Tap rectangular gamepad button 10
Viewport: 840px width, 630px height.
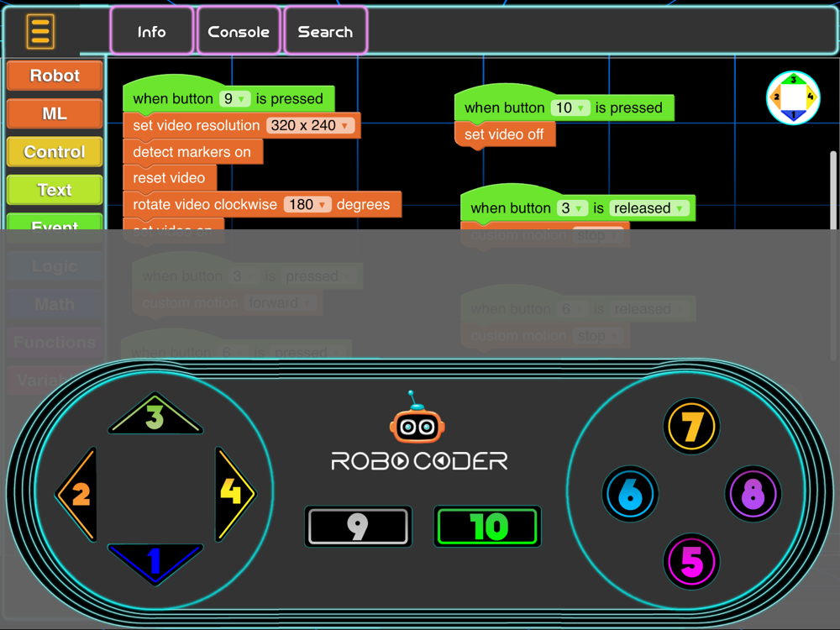[487, 527]
